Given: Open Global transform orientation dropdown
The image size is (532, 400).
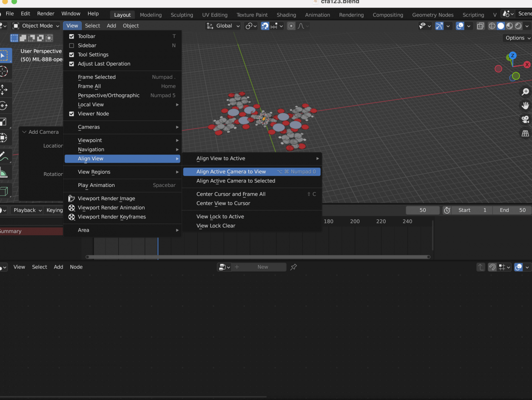Looking at the screenshot, I should click(x=223, y=26).
